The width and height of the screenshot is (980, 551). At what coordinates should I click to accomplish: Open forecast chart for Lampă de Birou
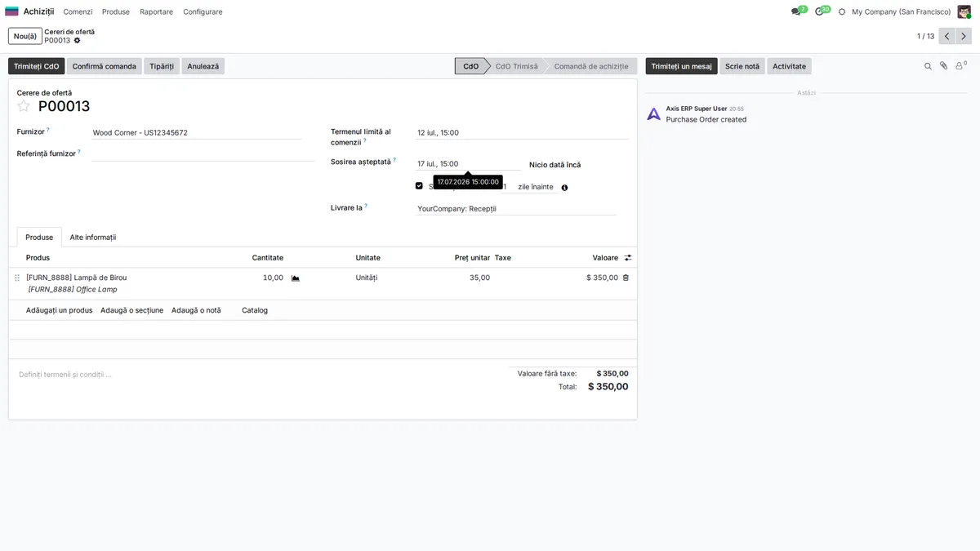pyautogui.click(x=296, y=278)
